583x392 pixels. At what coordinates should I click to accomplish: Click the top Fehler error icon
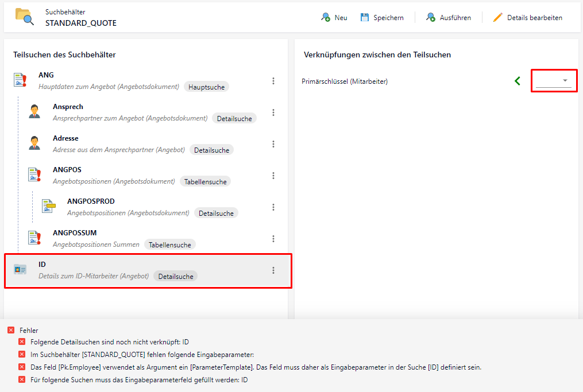click(11, 330)
